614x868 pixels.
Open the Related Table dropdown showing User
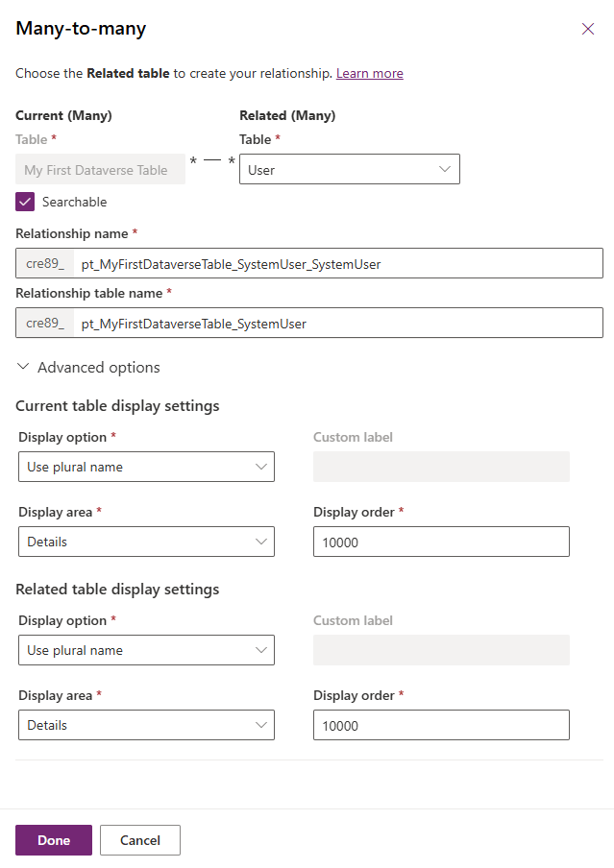(x=349, y=169)
